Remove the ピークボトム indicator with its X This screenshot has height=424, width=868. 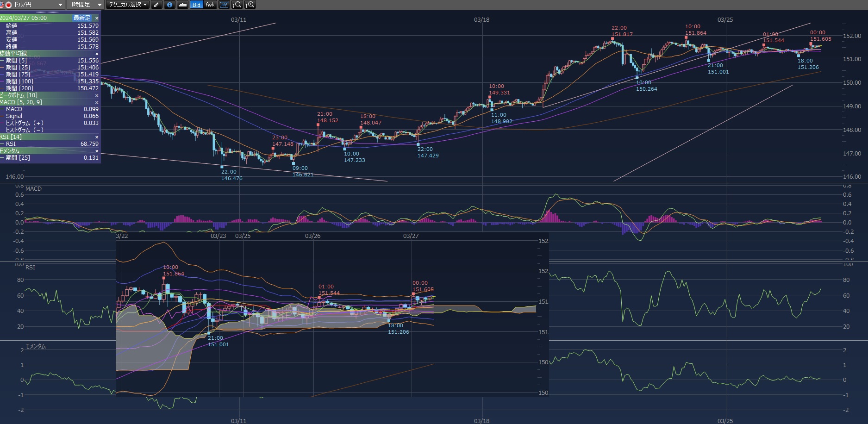point(97,95)
